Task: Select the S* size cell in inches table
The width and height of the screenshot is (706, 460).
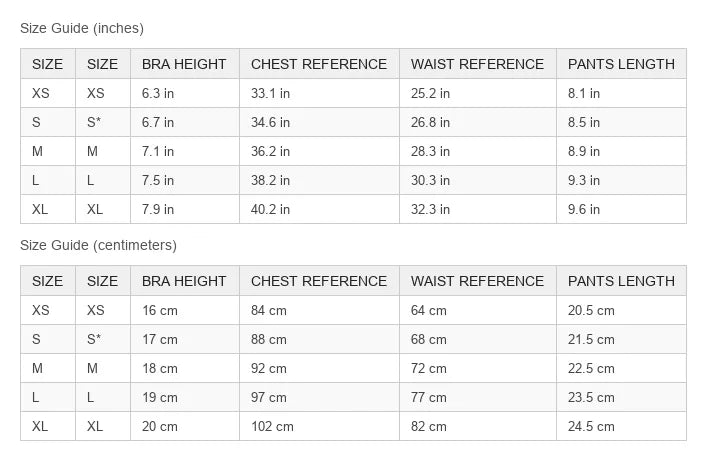Action: coord(103,122)
